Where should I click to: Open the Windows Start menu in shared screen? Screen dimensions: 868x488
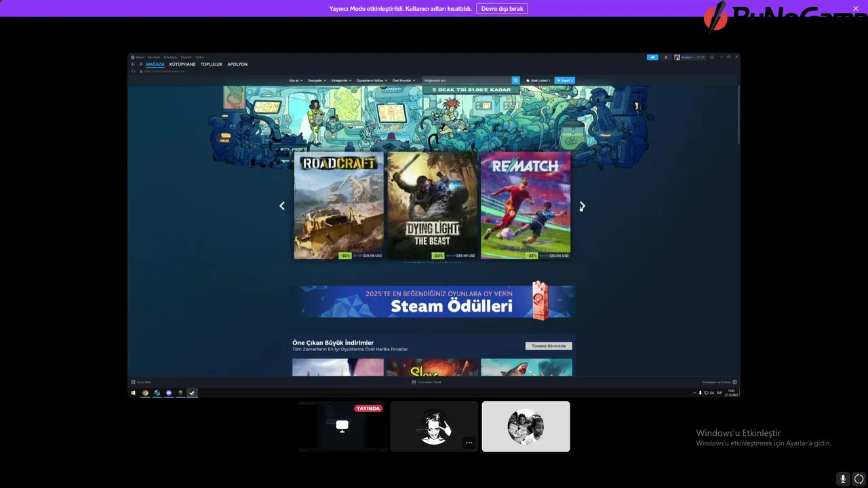(x=134, y=393)
